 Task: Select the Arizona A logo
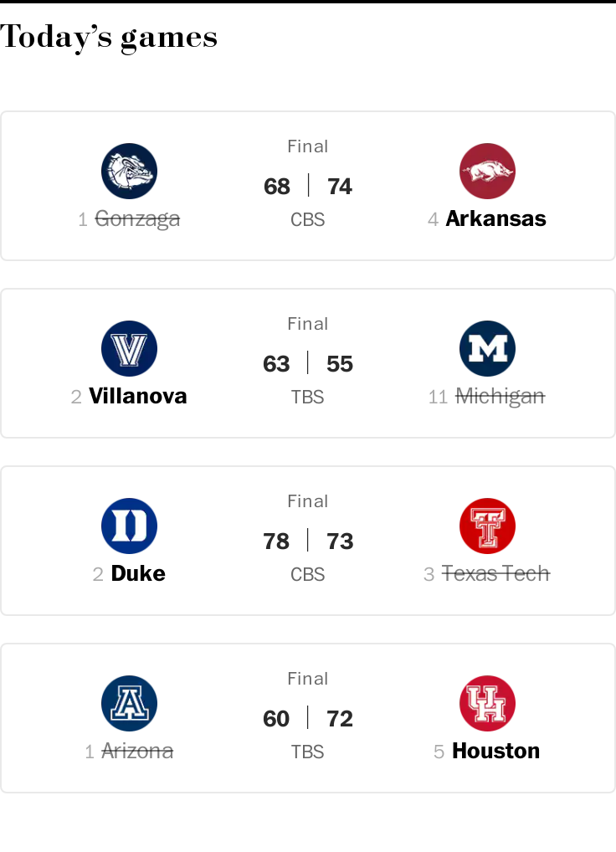click(129, 703)
